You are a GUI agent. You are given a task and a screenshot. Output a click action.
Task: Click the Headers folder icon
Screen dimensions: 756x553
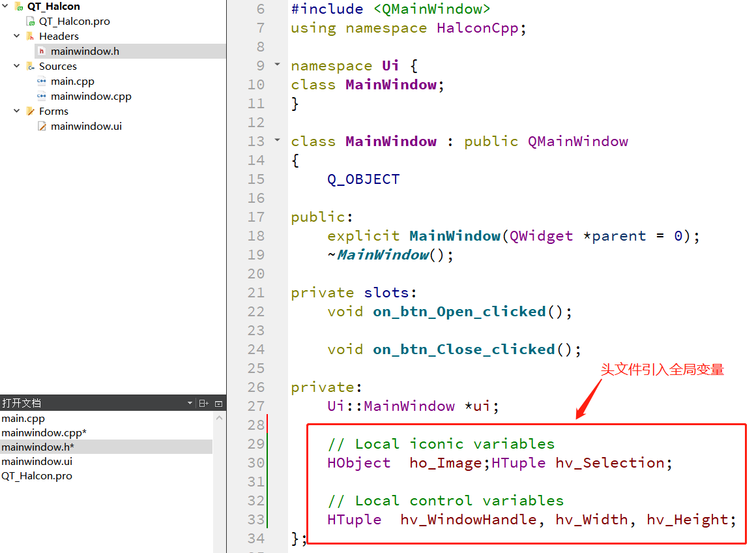31,37
